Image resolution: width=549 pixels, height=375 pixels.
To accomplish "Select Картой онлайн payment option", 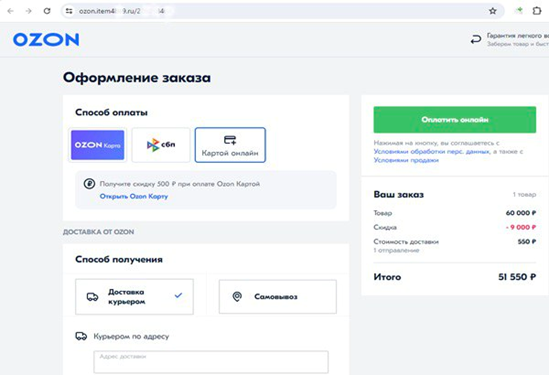I will click(230, 145).
